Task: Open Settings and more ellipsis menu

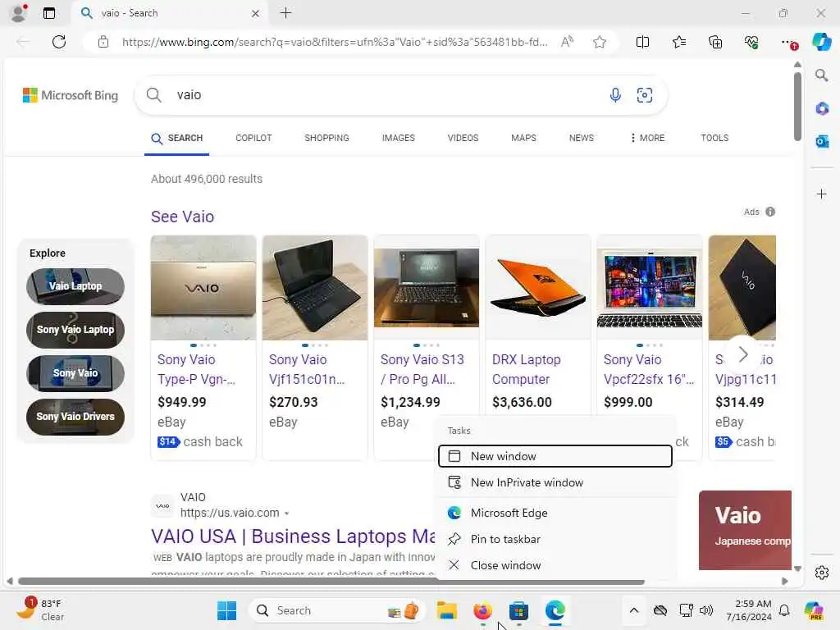Action: click(x=788, y=42)
